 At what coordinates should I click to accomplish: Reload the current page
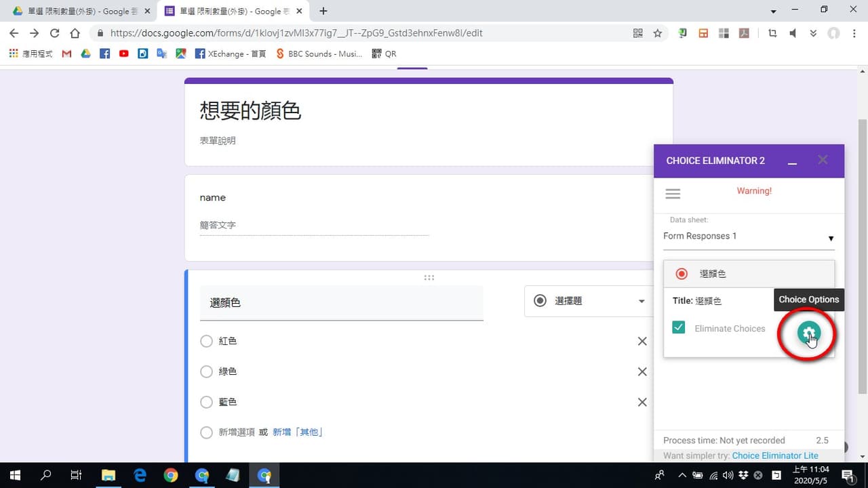[54, 33]
